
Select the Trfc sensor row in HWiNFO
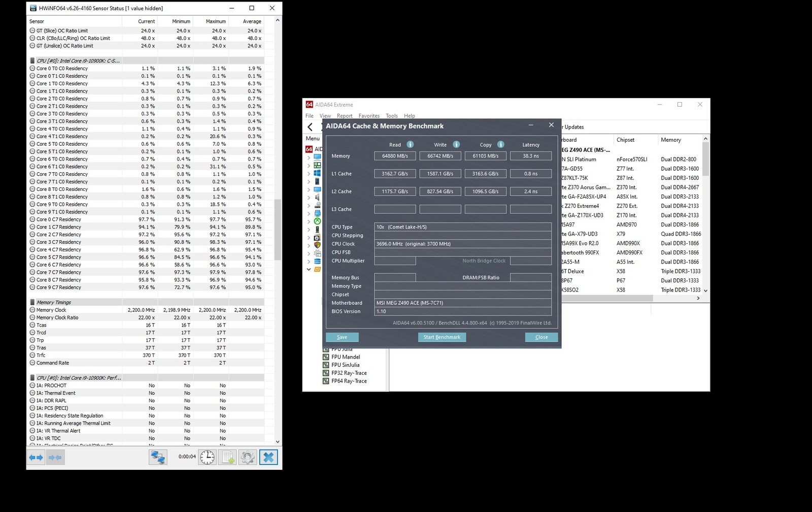click(146, 356)
